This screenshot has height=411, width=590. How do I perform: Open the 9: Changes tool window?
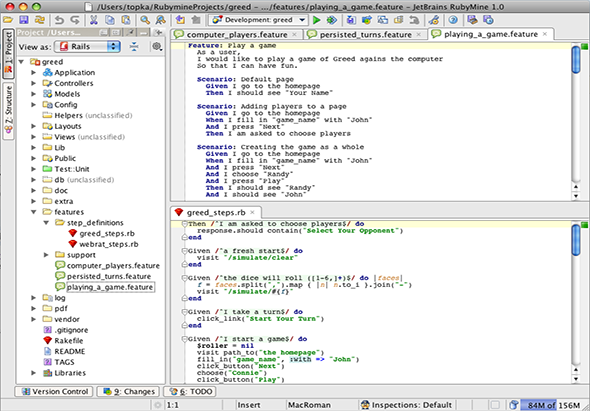click(128, 392)
